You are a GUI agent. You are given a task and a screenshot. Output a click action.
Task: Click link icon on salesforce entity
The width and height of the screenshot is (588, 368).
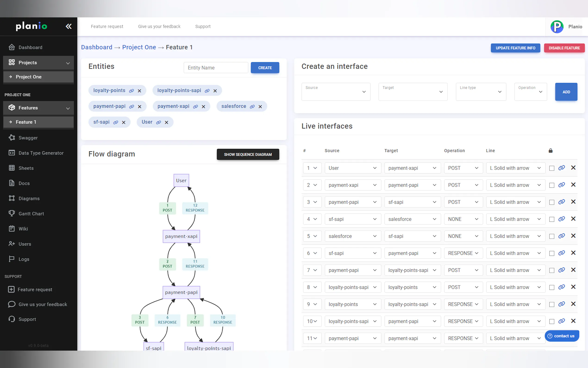[252, 107]
